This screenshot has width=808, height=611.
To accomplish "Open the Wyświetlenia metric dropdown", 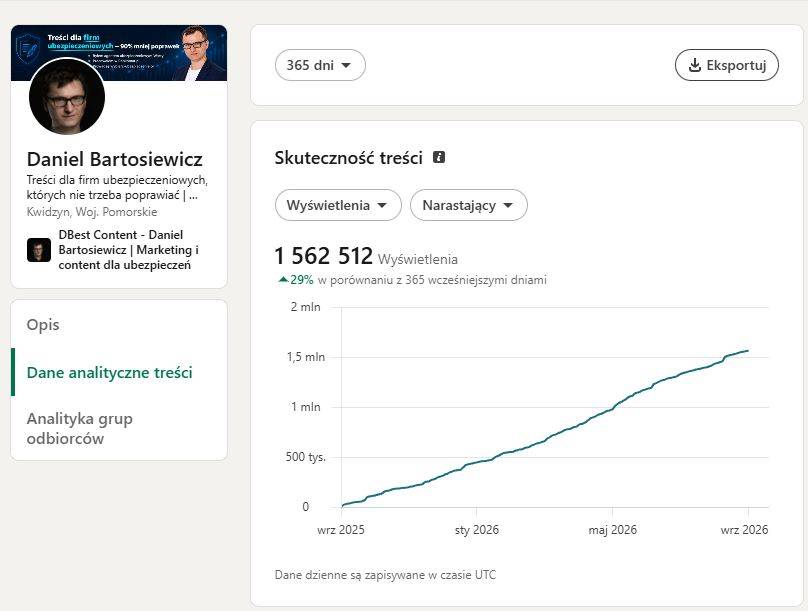I will pyautogui.click(x=338, y=205).
